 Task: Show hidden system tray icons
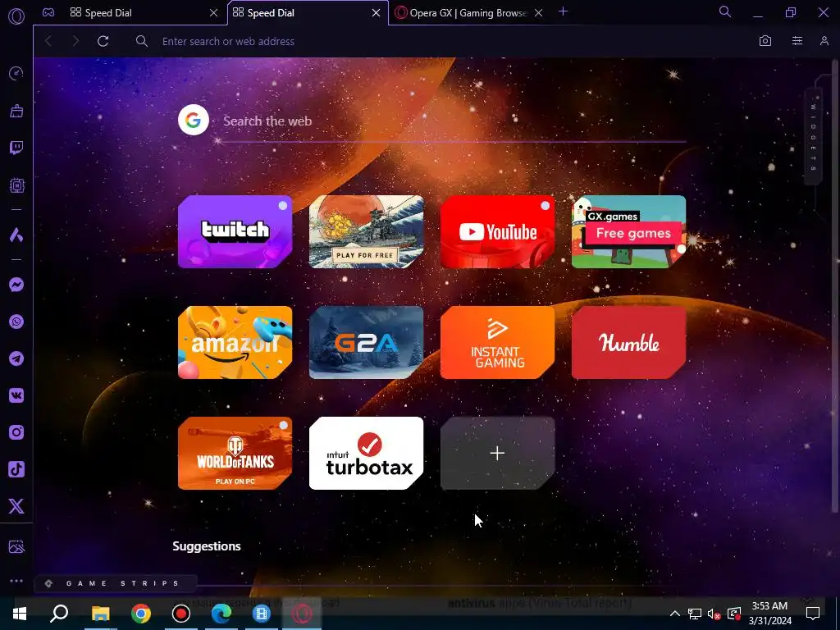pos(675,614)
